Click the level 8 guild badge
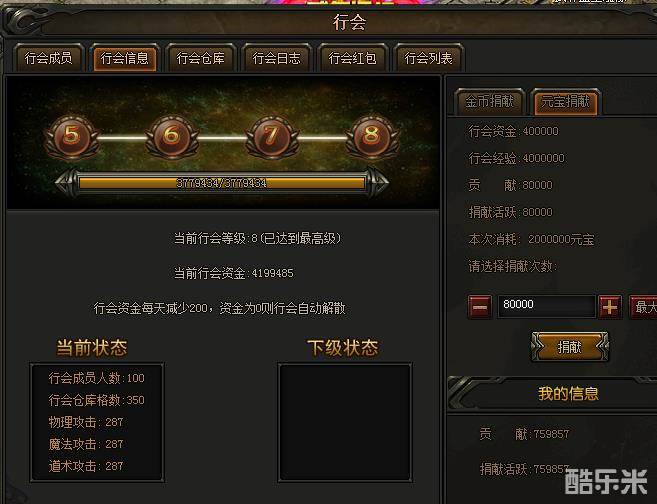657x504 pixels. click(x=372, y=136)
